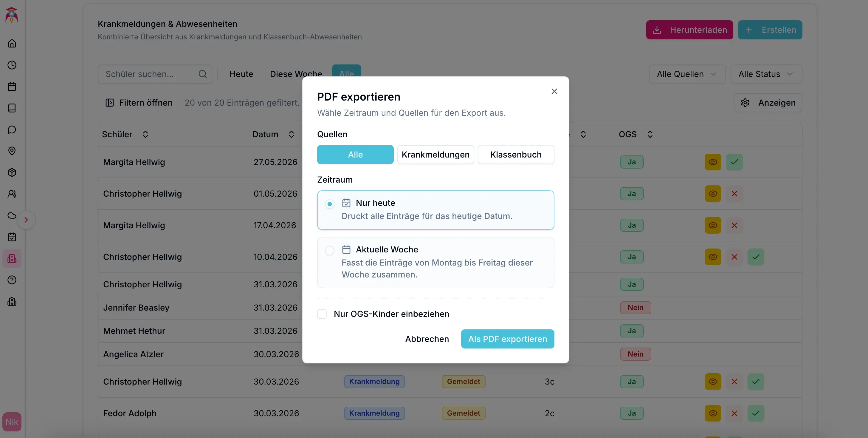The height and width of the screenshot is (438, 868).
Task: Click the 'Abbrechen' button
Action: coord(427,339)
